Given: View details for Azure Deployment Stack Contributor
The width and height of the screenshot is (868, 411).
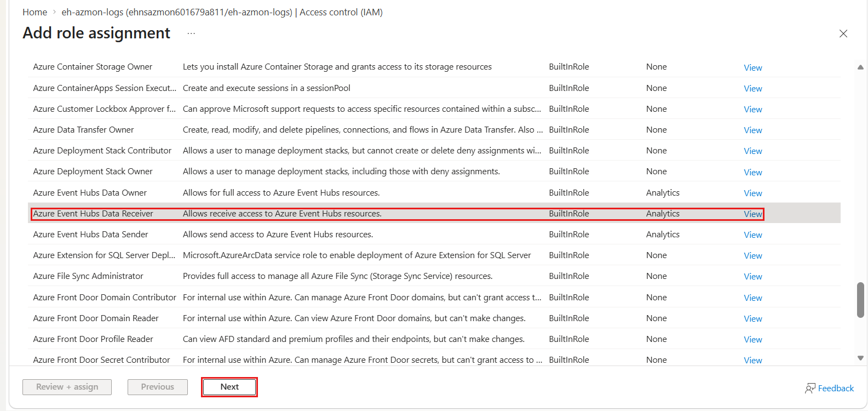Looking at the screenshot, I should tap(752, 151).
